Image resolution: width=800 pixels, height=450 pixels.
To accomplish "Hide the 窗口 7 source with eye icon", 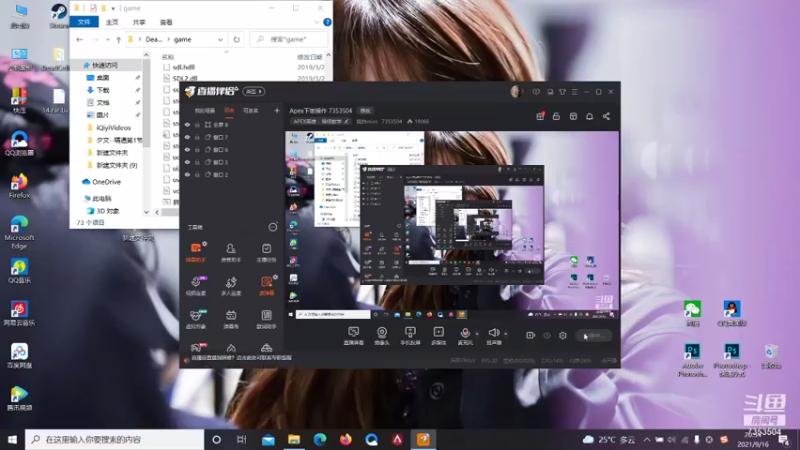I will [187, 137].
